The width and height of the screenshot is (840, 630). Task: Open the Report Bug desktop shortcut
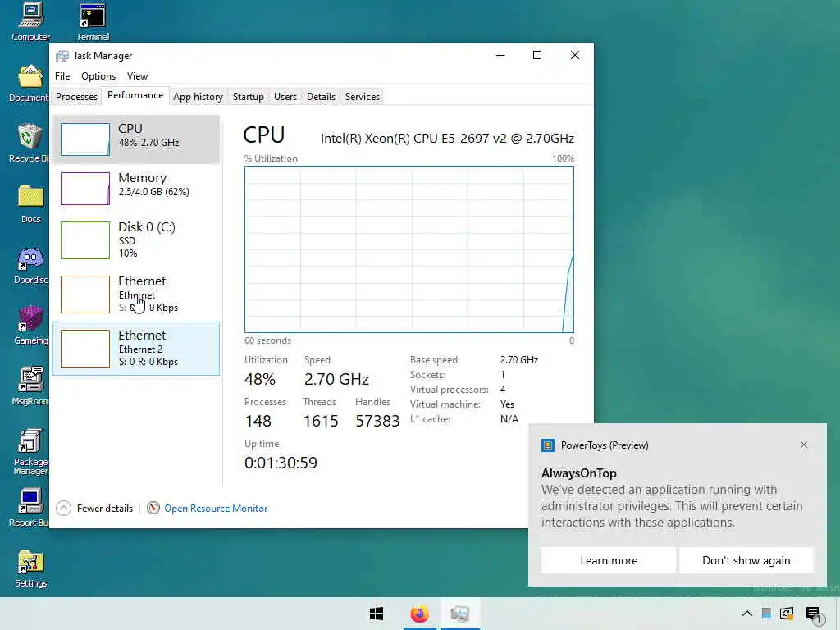30,507
